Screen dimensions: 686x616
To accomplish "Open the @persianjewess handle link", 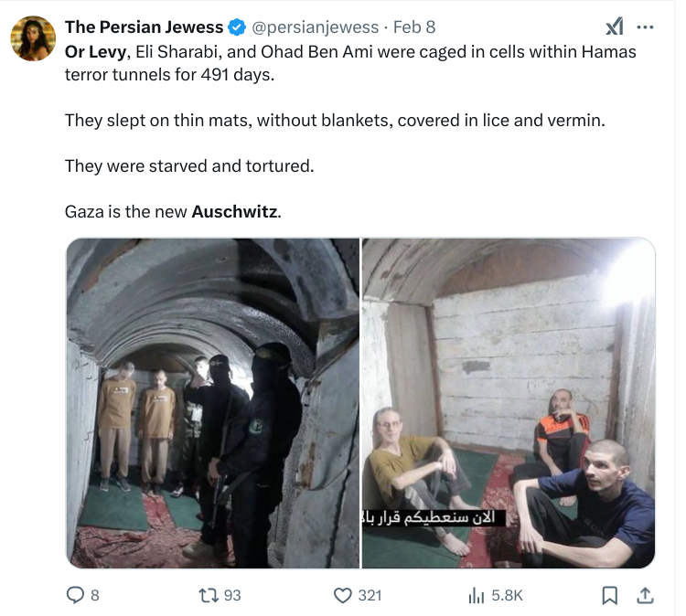I will tap(315, 27).
